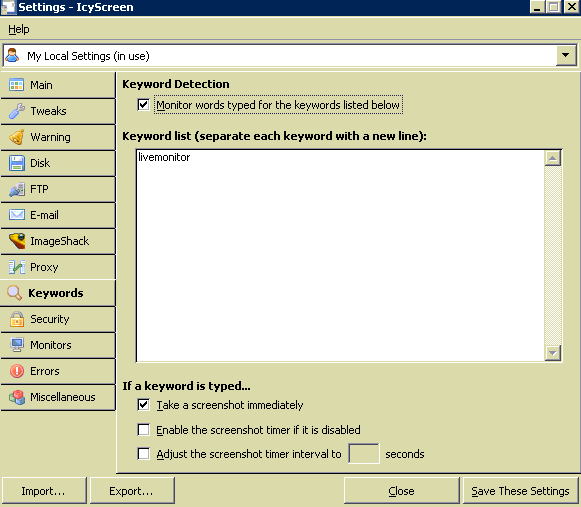Viewport: 581px width, 507px height.
Task: Click the Errors red alert icon
Action: pos(16,371)
